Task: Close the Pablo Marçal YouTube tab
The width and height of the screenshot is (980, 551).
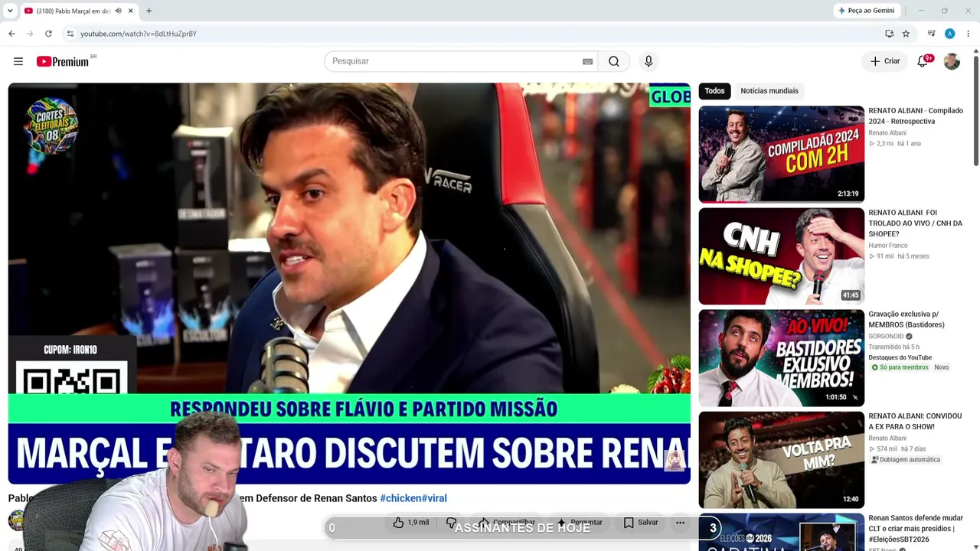Action: (x=130, y=11)
